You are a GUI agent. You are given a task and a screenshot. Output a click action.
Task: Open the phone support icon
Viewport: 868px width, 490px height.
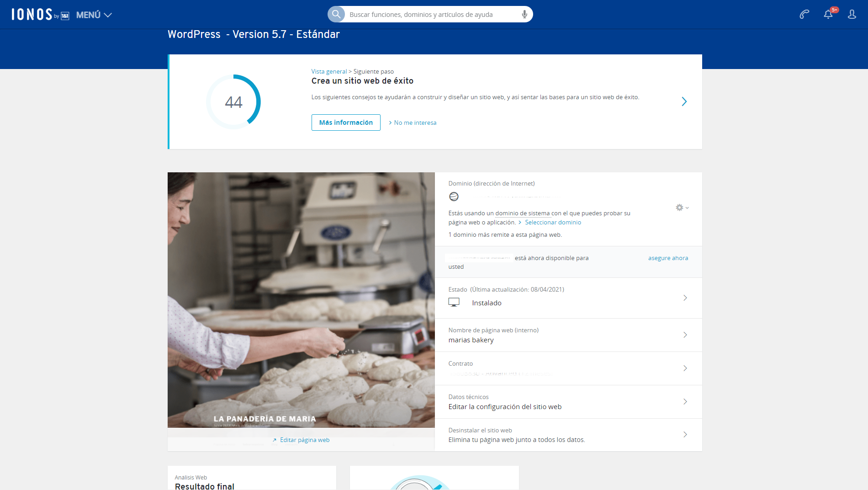[x=804, y=15]
